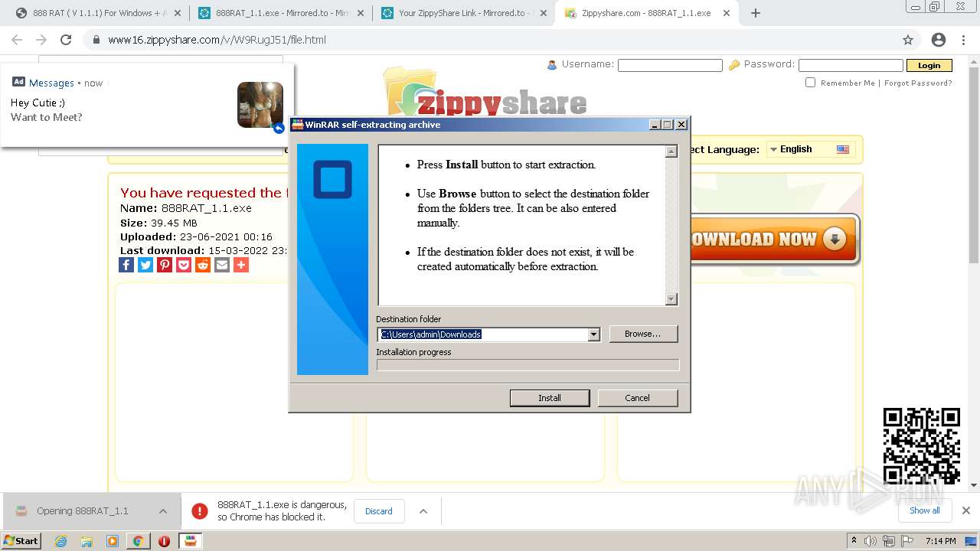
Task: Click the file name 888RAT_1.1.exe text
Action: coord(207,208)
